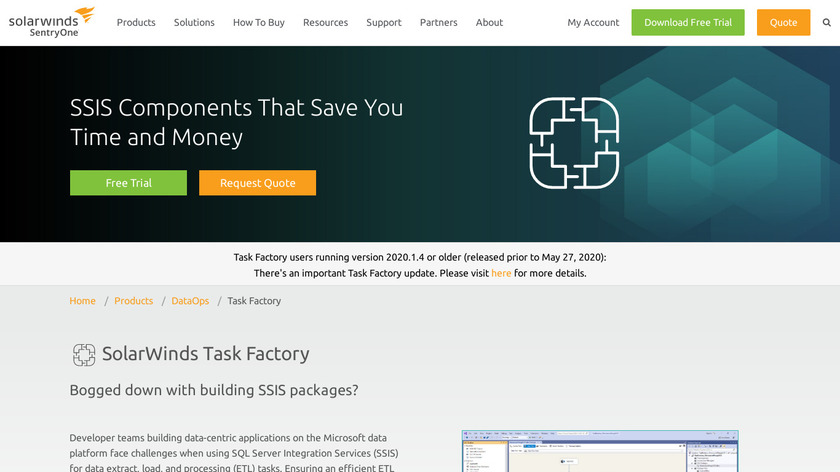840x472 pixels.
Task: Open the Partners menu
Action: point(438,23)
